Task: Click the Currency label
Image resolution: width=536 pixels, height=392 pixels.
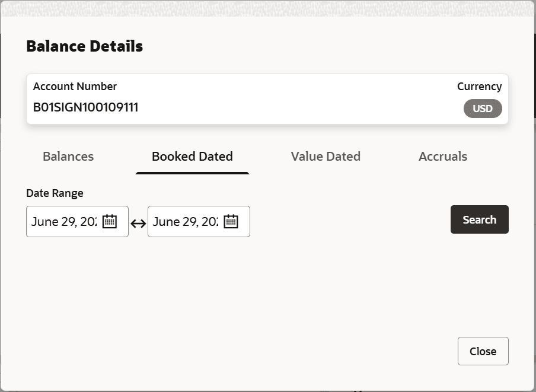Action: pos(479,87)
